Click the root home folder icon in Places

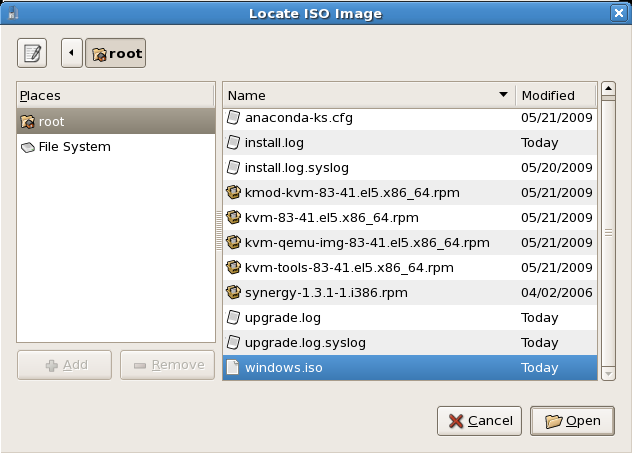(28, 121)
